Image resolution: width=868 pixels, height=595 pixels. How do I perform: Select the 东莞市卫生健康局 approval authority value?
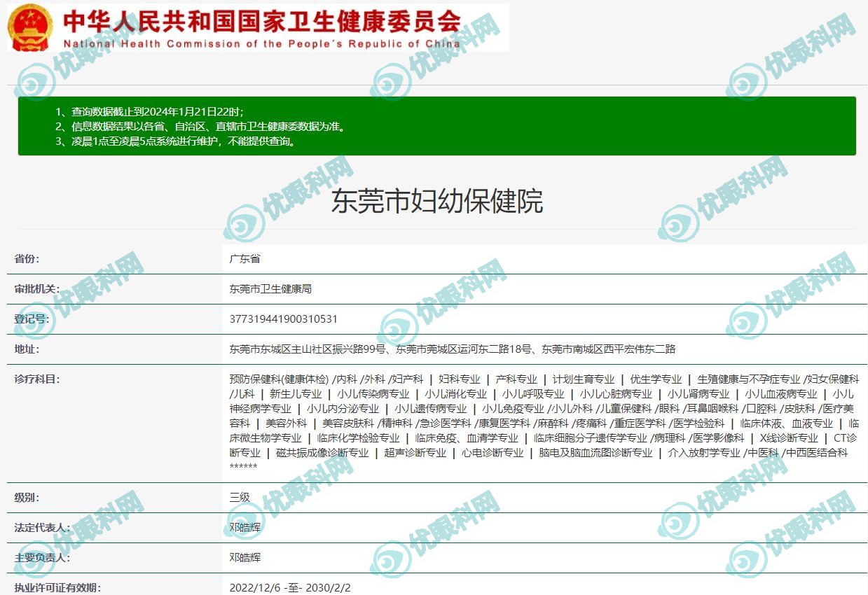(x=270, y=288)
